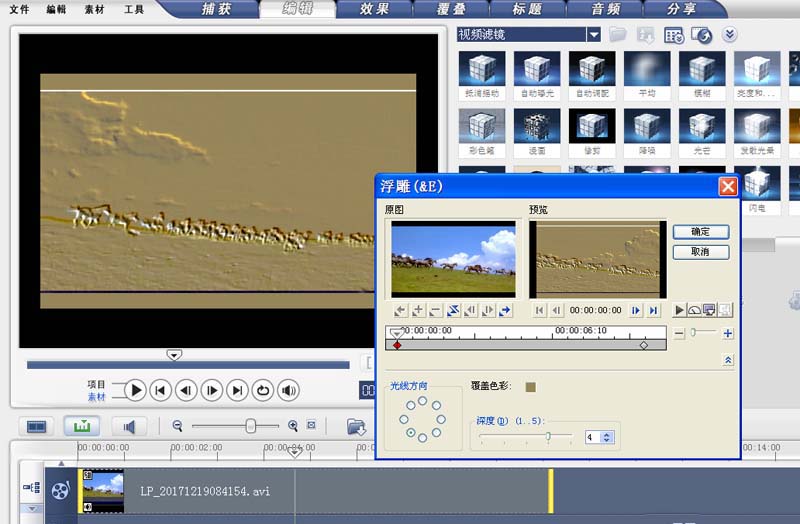Screen dimensions: 800x524
Task: Switch to timeline view mode
Action: click(x=82, y=426)
